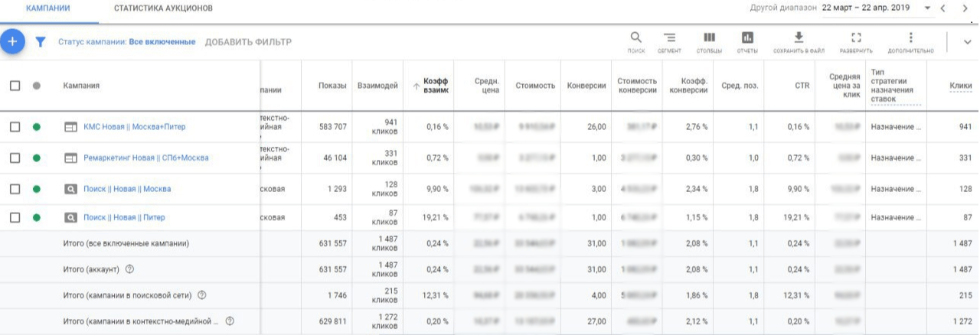The width and height of the screenshot is (980, 335).
Task: Click status dot of Поиск Новая Москва
Action: tap(36, 189)
